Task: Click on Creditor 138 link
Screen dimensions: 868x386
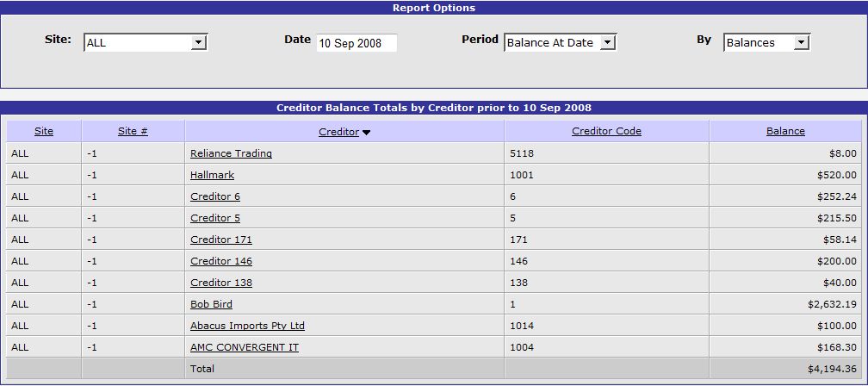Action: (221, 283)
